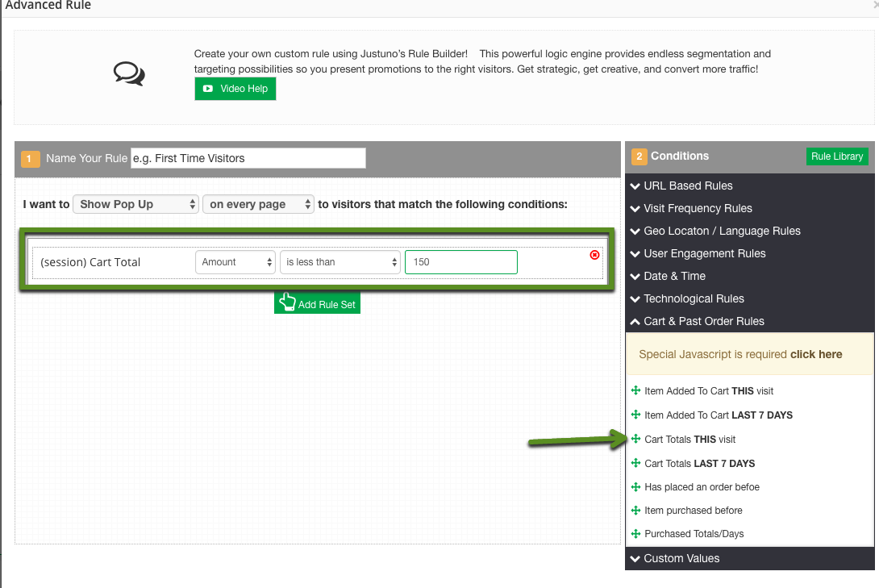Expand the Custom Values section
The image size is (879, 588).
tap(681, 558)
